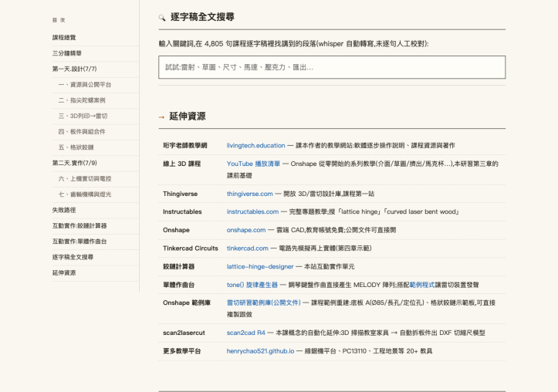Click the 更多教學平台 row label
558x392 pixels.
click(x=182, y=351)
